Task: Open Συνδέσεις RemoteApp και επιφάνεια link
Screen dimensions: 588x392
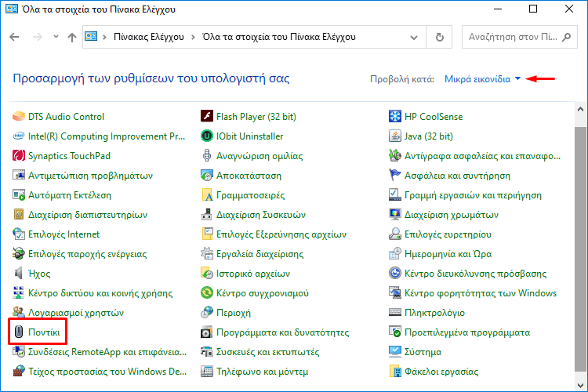Action: (107, 352)
